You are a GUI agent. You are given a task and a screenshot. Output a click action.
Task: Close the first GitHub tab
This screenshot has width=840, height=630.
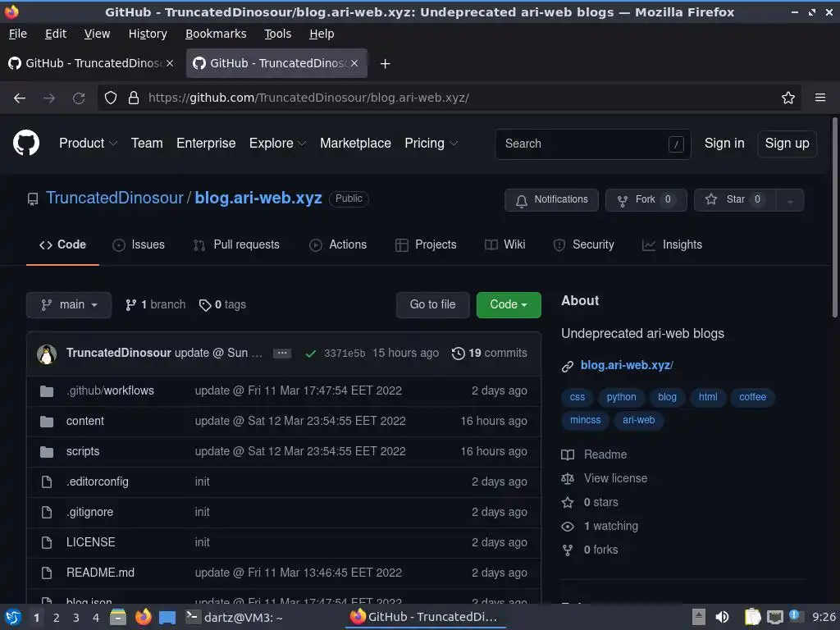point(170,63)
